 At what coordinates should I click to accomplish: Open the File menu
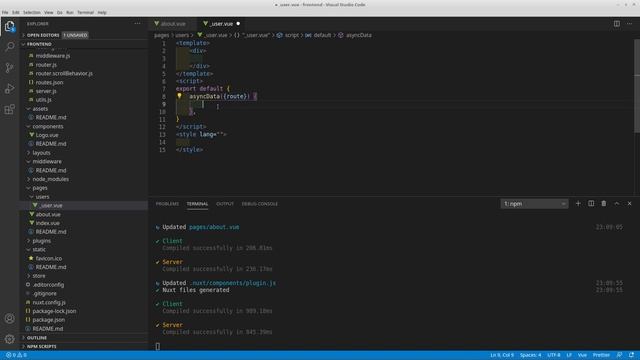[x=5, y=12]
